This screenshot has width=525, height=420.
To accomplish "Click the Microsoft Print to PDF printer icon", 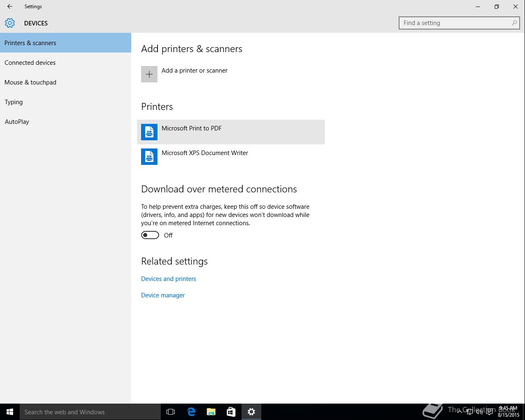I will 149,132.
